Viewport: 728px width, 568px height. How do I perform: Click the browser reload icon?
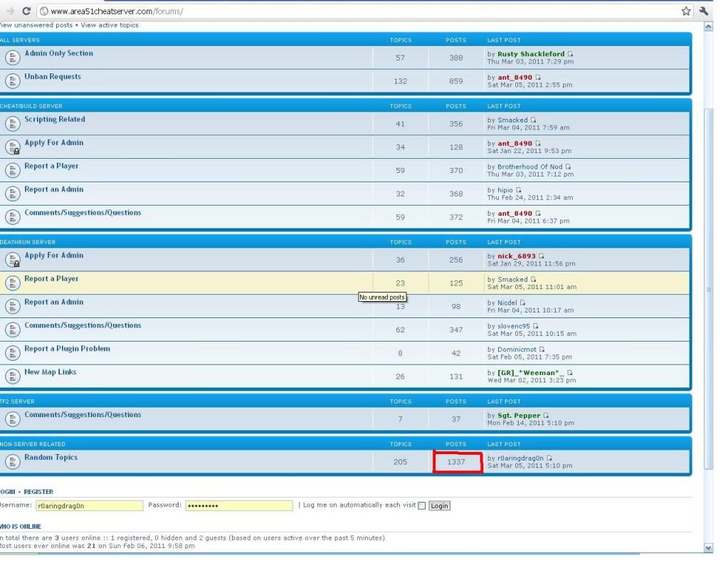[26, 11]
